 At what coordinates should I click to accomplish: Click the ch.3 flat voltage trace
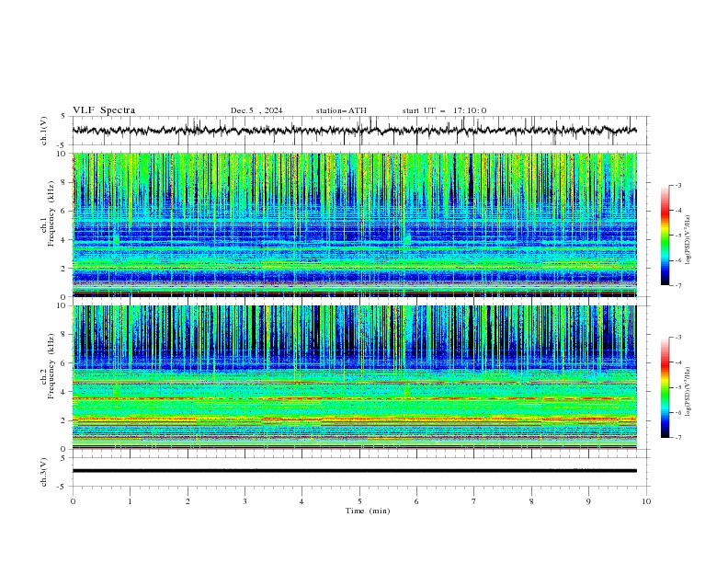click(x=354, y=471)
